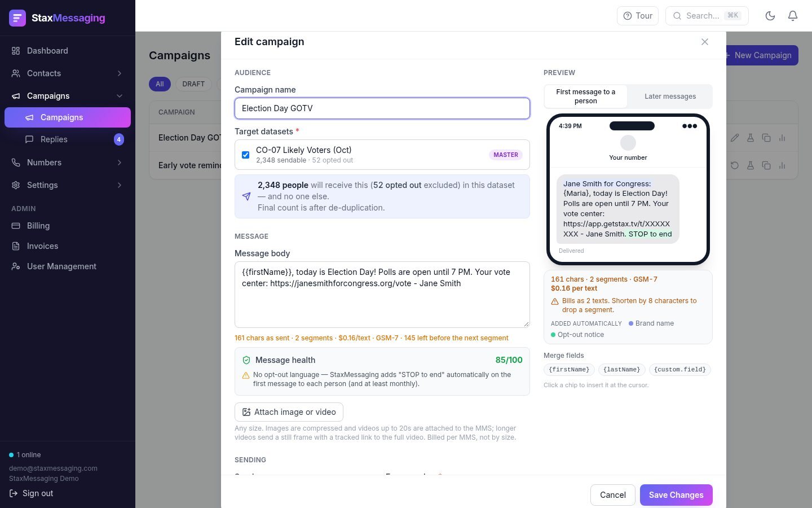812x508 pixels.
Task: Click the Sign out icon
Action: [x=14, y=493]
